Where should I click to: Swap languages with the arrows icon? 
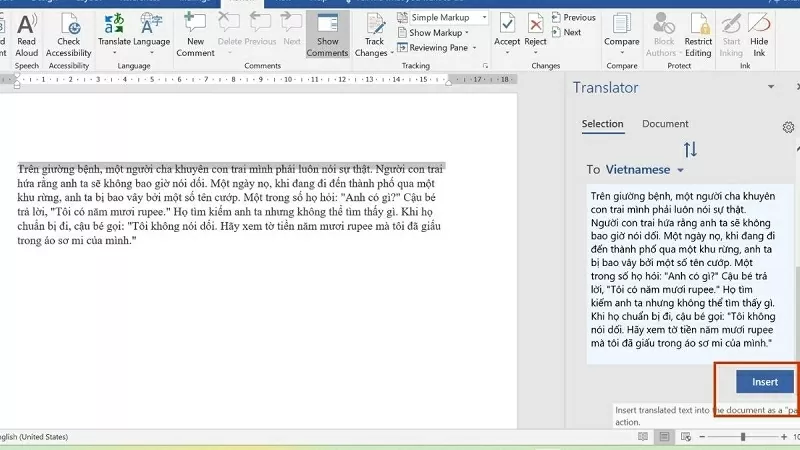point(690,150)
